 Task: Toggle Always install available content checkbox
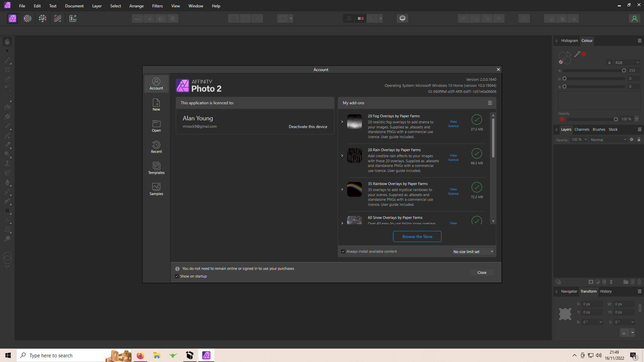[343, 251]
